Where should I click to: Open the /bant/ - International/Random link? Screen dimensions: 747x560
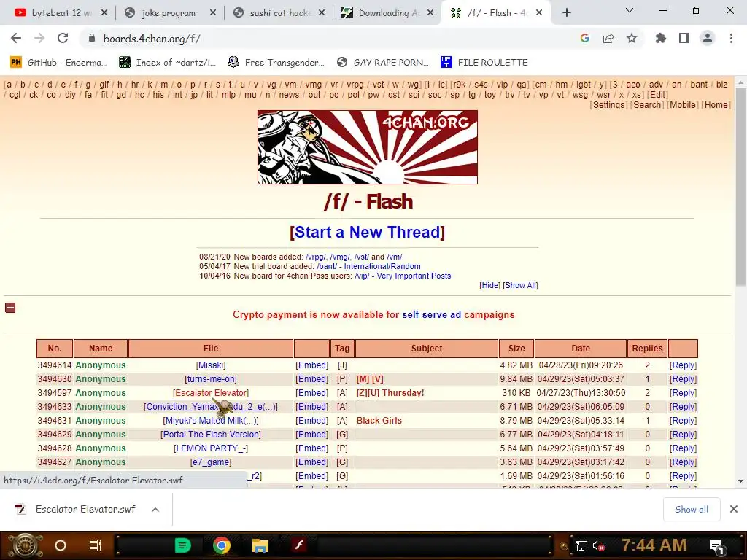pyautogui.click(x=368, y=266)
